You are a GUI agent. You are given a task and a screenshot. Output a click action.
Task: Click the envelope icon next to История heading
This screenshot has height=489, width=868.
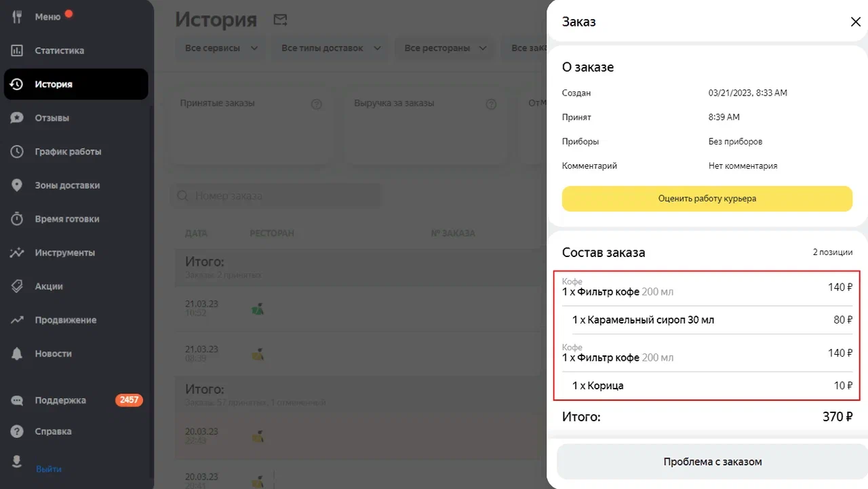pyautogui.click(x=280, y=20)
